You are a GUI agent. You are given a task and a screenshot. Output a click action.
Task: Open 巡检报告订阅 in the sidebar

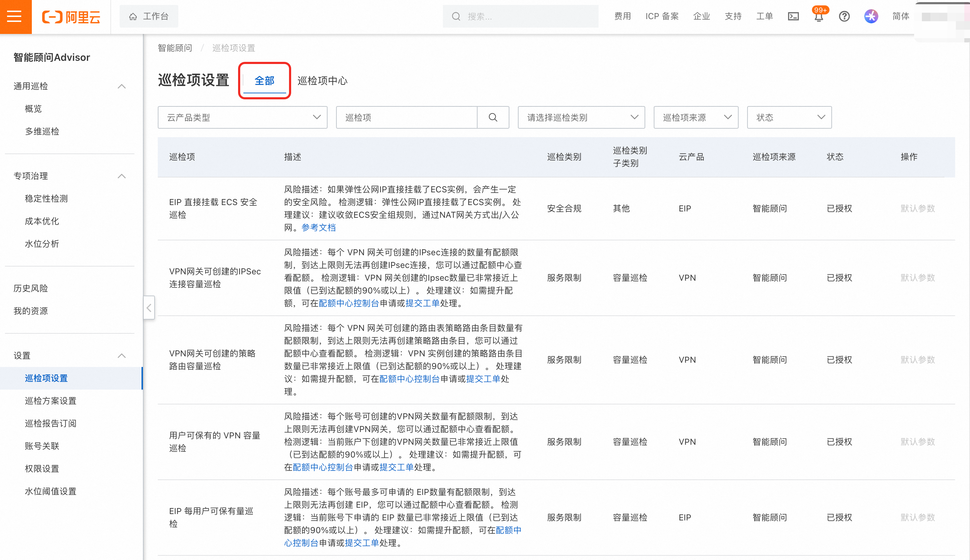coord(50,424)
